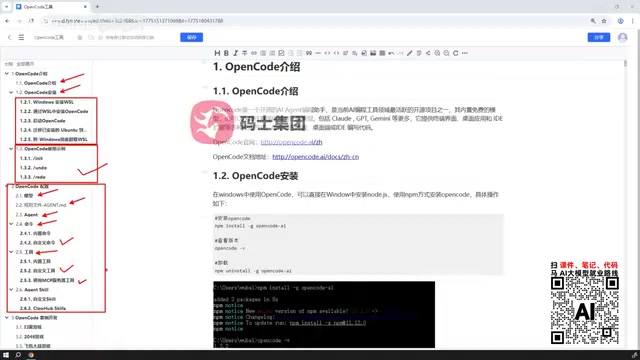Switch to the 'OpenCode工具' browser tab
The height and width of the screenshot is (360, 640).
[51, 7]
